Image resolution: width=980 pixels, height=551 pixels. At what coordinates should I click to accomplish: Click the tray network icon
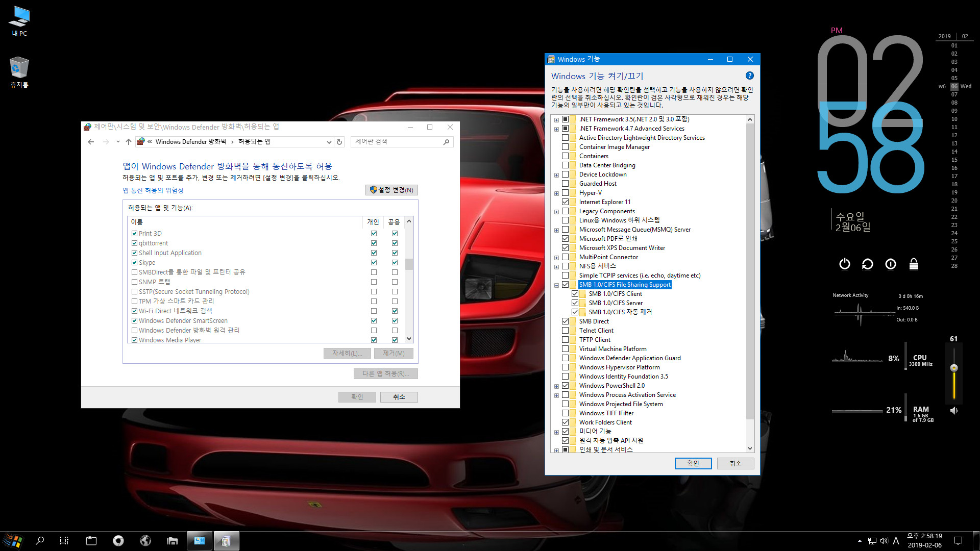872,541
